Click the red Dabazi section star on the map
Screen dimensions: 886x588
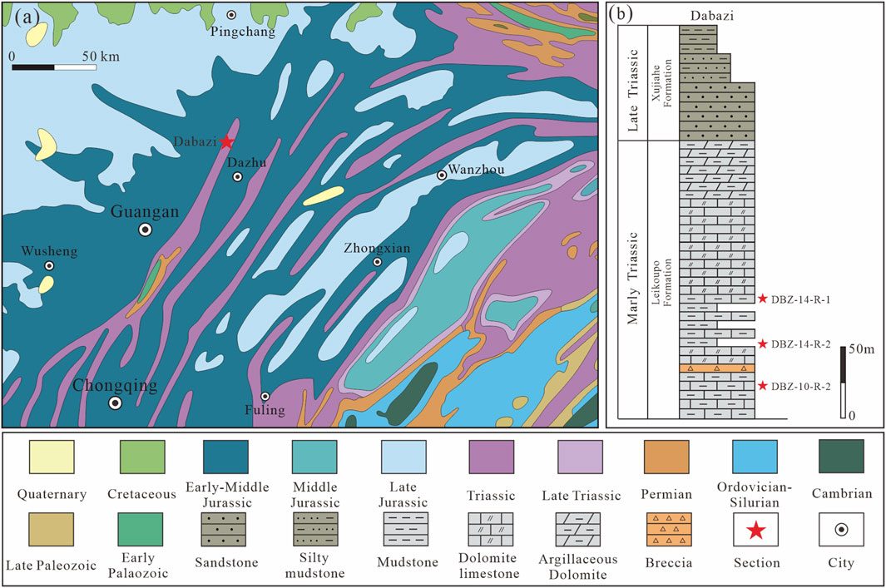click(226, 142)
